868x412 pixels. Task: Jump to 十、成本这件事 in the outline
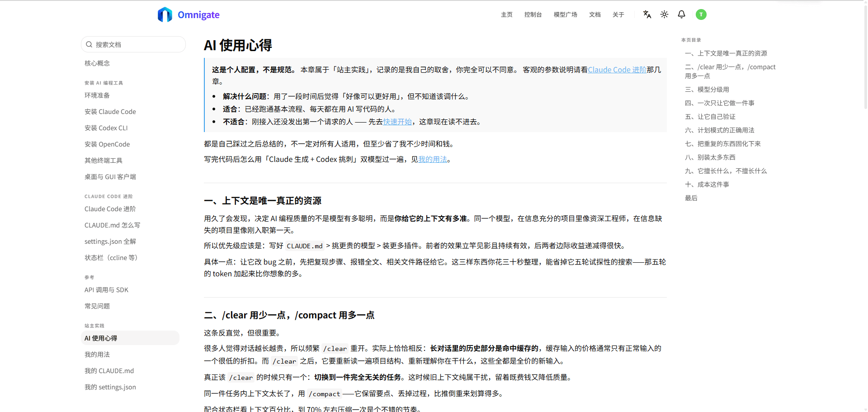coord(707,185)
